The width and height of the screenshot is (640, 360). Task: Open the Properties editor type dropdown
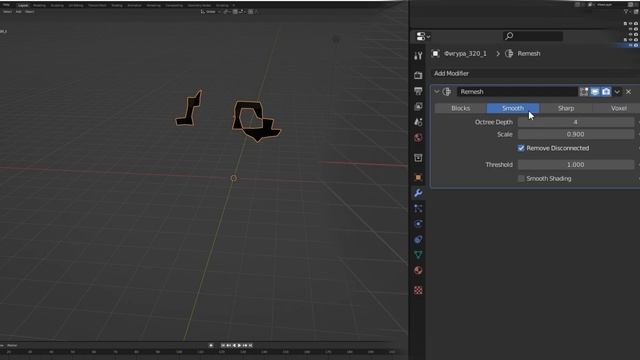click(x=423, y=36)
